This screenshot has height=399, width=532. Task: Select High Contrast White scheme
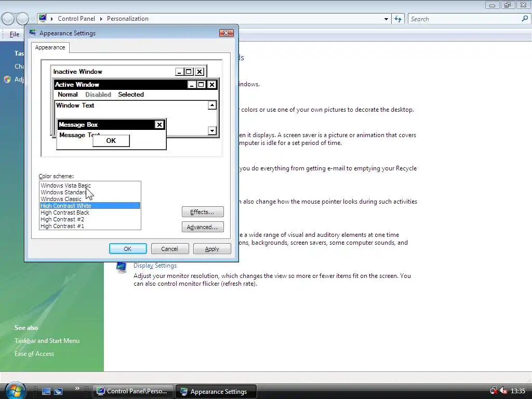pyautogui.click(x=90, y=206)
